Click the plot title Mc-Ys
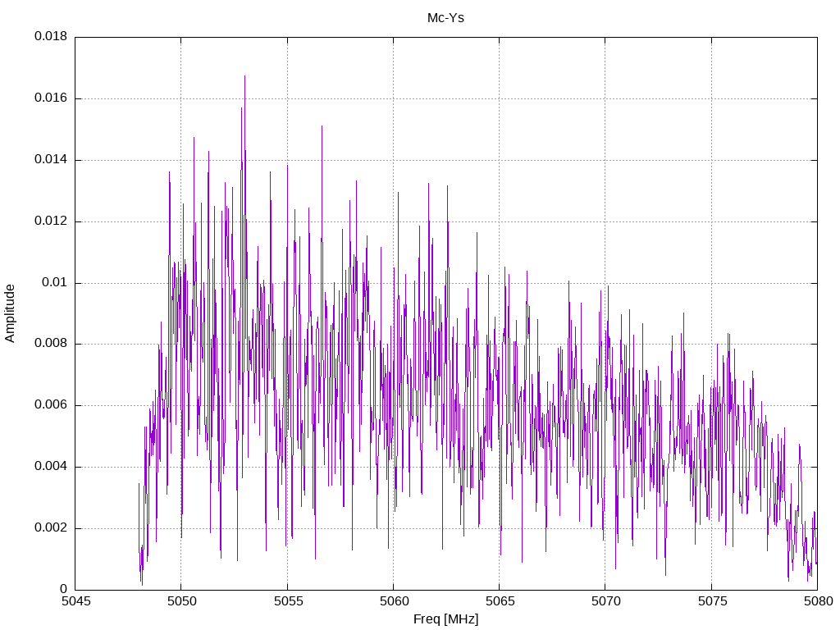This screenshot has width=840, height=630. [x=445, y=18]
